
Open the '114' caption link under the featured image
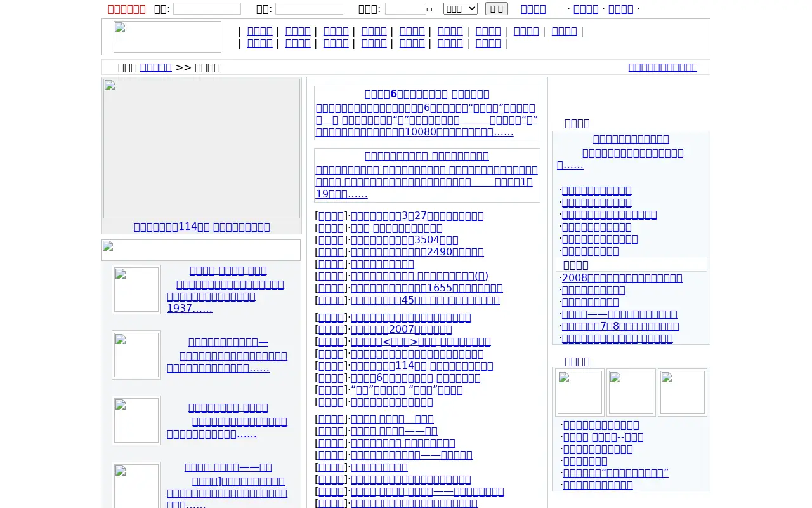coord(202,227)
